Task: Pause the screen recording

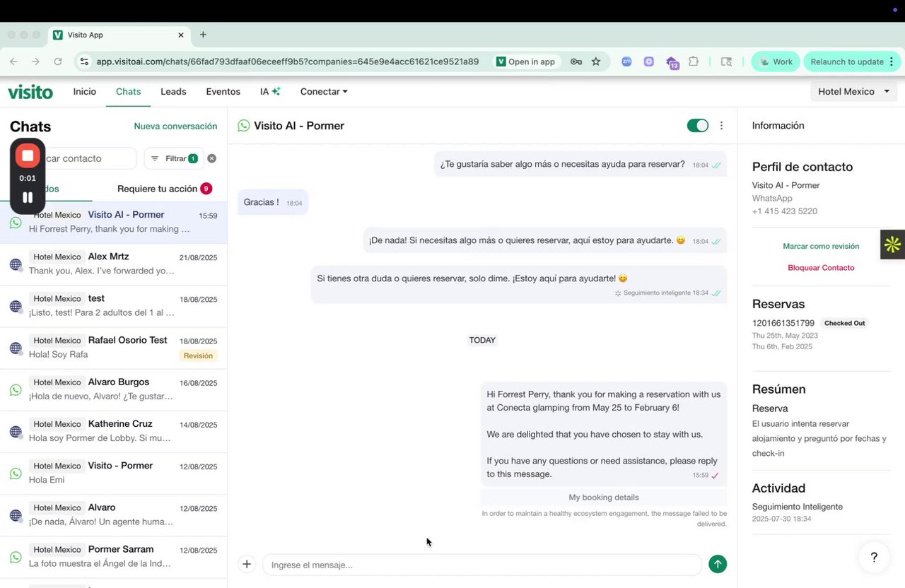Action: click(28, 197)
